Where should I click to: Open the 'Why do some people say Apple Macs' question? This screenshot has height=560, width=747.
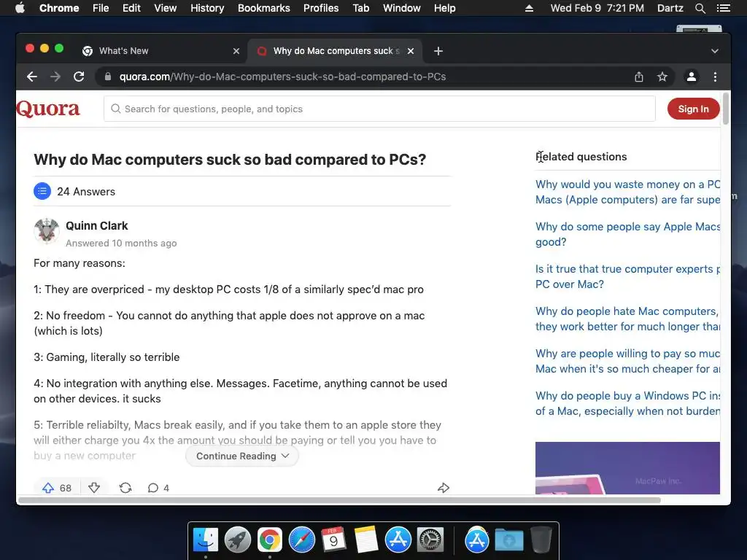click(x=627, y=234)
